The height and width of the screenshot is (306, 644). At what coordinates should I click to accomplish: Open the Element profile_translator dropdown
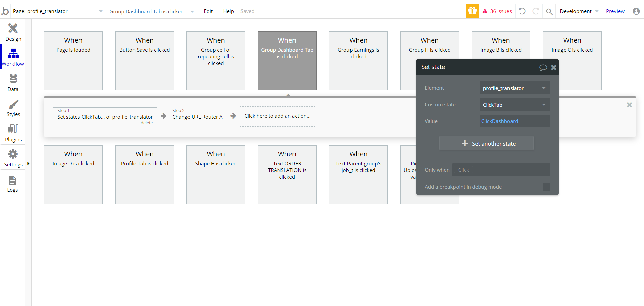(515, 88)
